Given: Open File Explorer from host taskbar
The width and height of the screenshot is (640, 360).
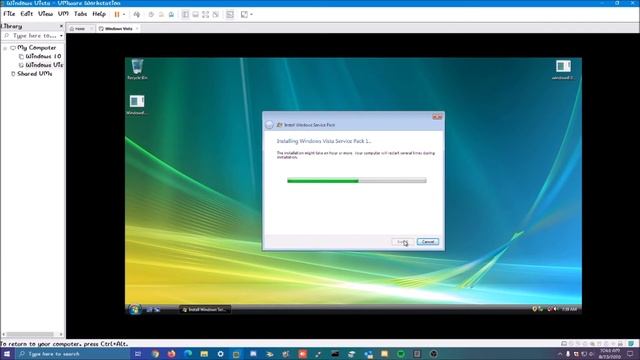Looking at the screenshot, I should pos(204,354).
